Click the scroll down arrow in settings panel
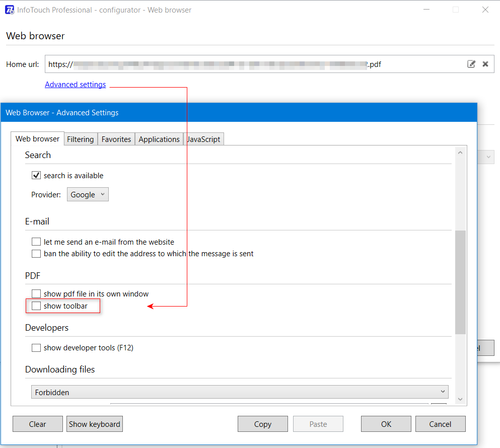500x448 pixels. pos(460,399)
